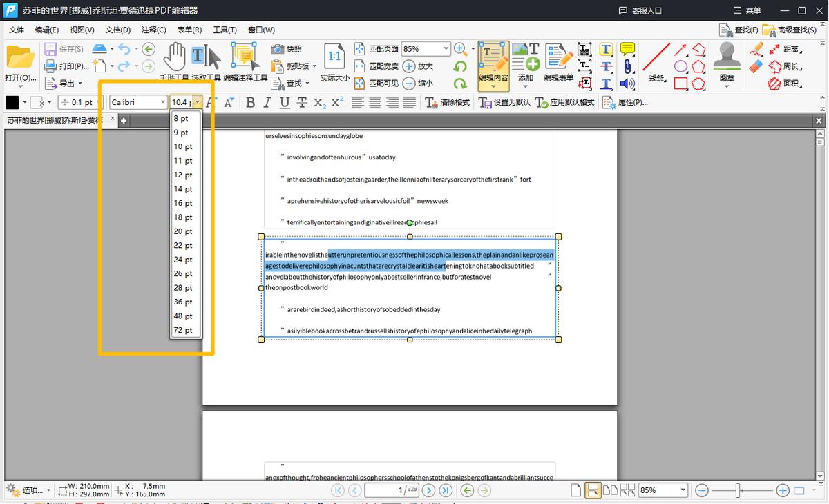This screenshot has width=829, height=504.
Task: Select the Hand tool (手形工具)
Action: (x=174, y=59)
